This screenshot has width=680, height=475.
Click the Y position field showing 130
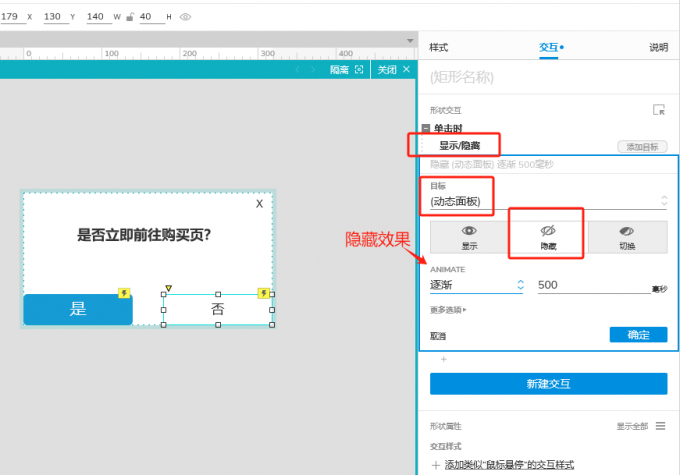click(x=56, y=17)
